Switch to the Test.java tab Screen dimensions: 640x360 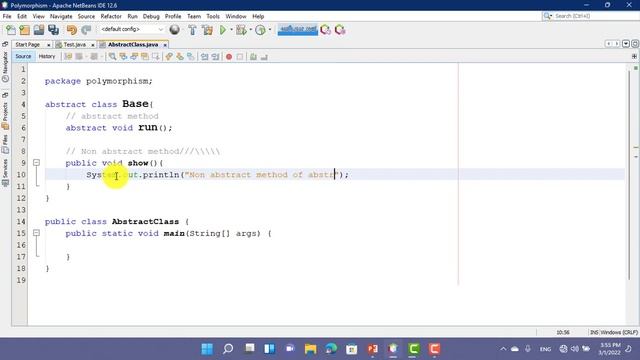pyautogui.click(x=75, y=44)
